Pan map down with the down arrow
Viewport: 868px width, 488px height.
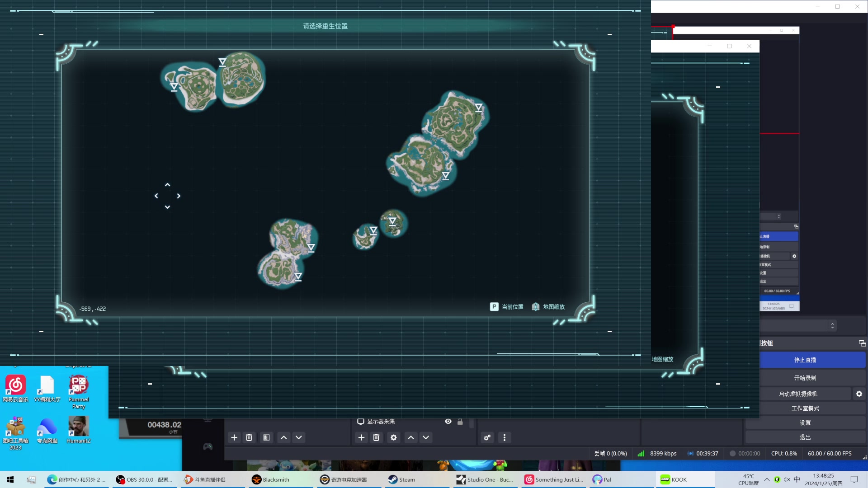(x=167, y=207)
